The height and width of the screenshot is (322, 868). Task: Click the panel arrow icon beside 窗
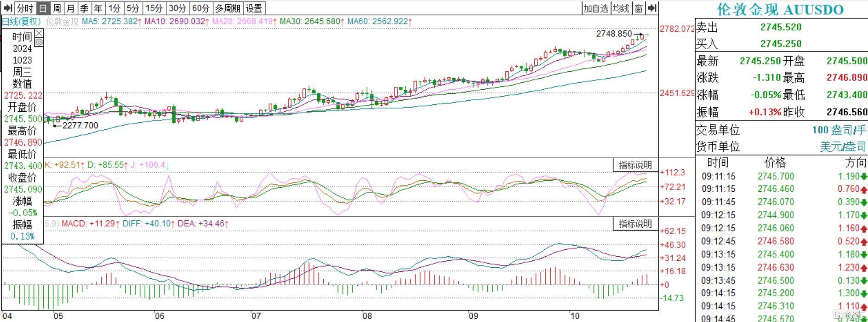coord(652,8)
